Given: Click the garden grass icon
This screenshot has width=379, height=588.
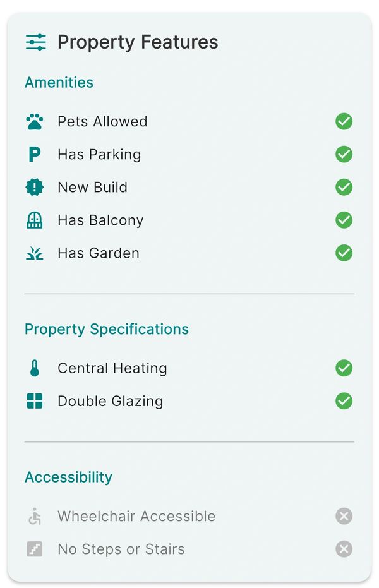Looking at the screenshot, I should click(x=35, y=253).
